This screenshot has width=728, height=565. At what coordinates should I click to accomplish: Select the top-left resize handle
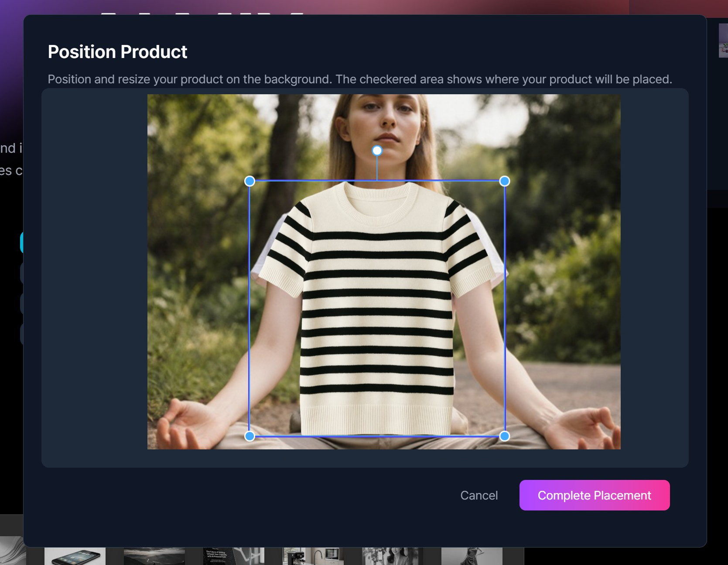250,180
